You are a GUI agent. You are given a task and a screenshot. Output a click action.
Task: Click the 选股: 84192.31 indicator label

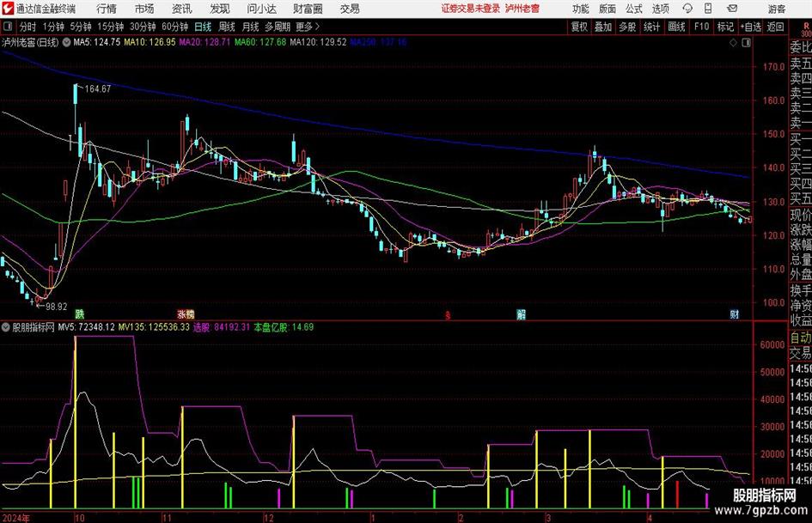point(222,327)
